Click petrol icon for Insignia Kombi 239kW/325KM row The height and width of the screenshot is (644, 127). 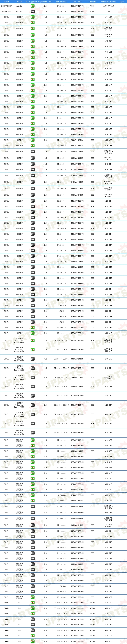33,501
